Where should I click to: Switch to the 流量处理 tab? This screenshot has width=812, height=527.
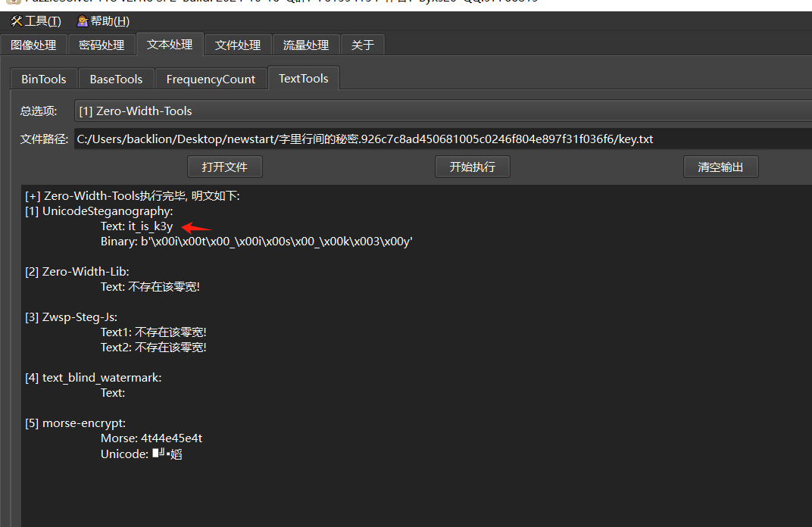point(305,45)
